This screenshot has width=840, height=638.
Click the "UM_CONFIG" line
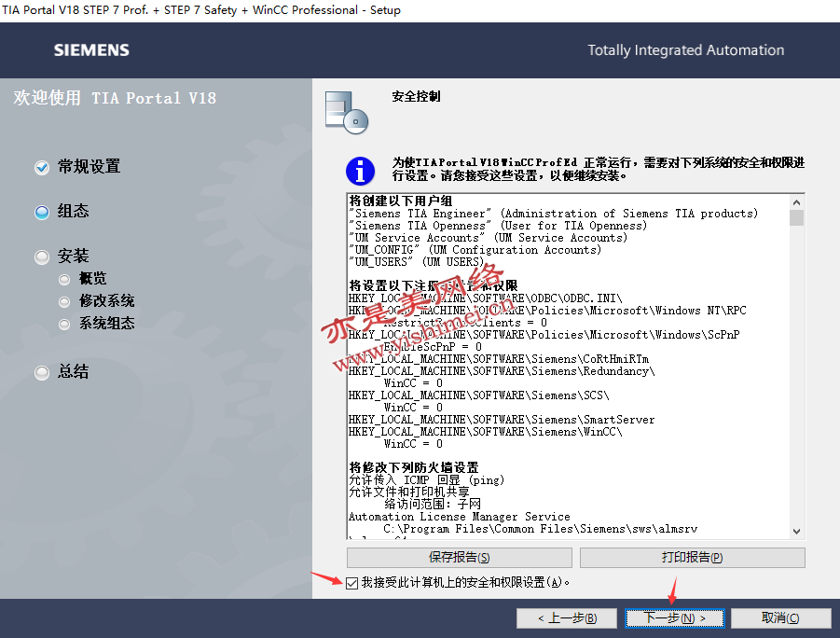475,250
